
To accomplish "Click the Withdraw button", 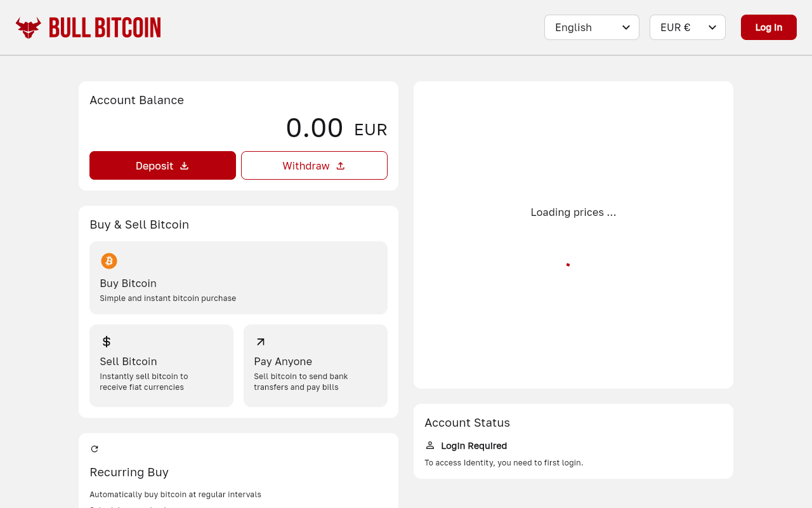I will click(x=314, y=165).
